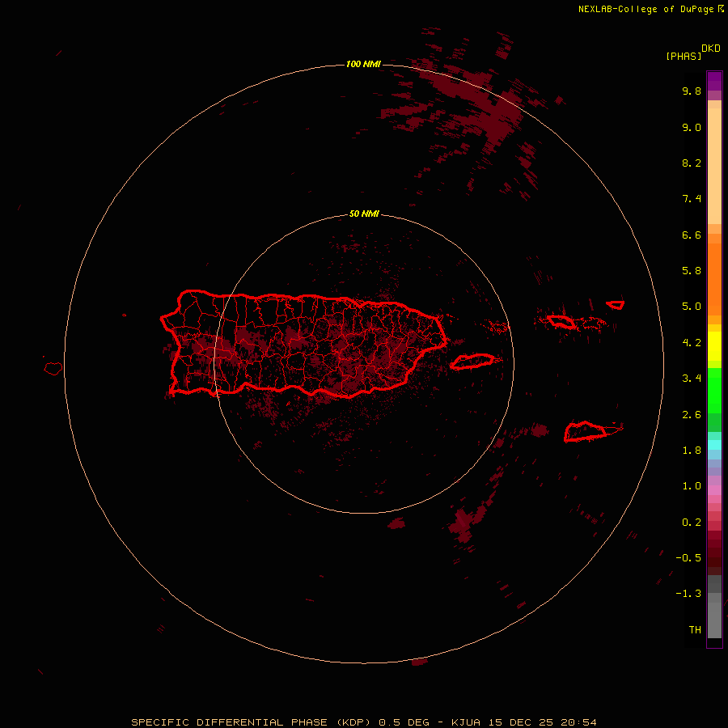Viewport: 728px width, 728px height.
Task: Click the 6.6 value on the color scale
Action: coord(692,235)
